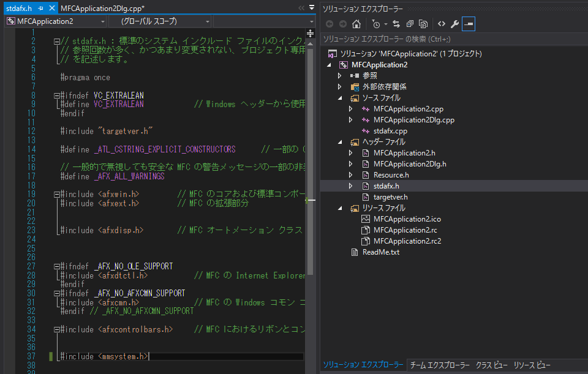588x374 pixels.
Task: Open the pending changes filter clock icon
Action: [x=375, y=24]
